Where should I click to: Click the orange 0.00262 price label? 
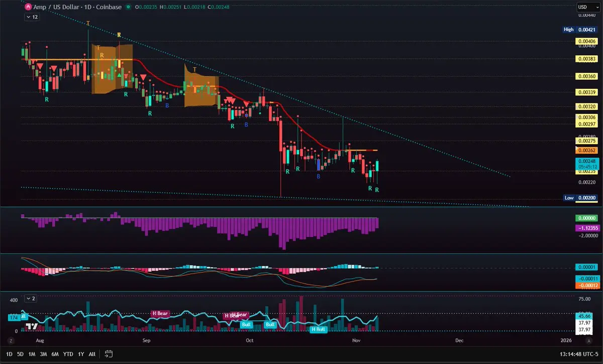pos(586,150)
